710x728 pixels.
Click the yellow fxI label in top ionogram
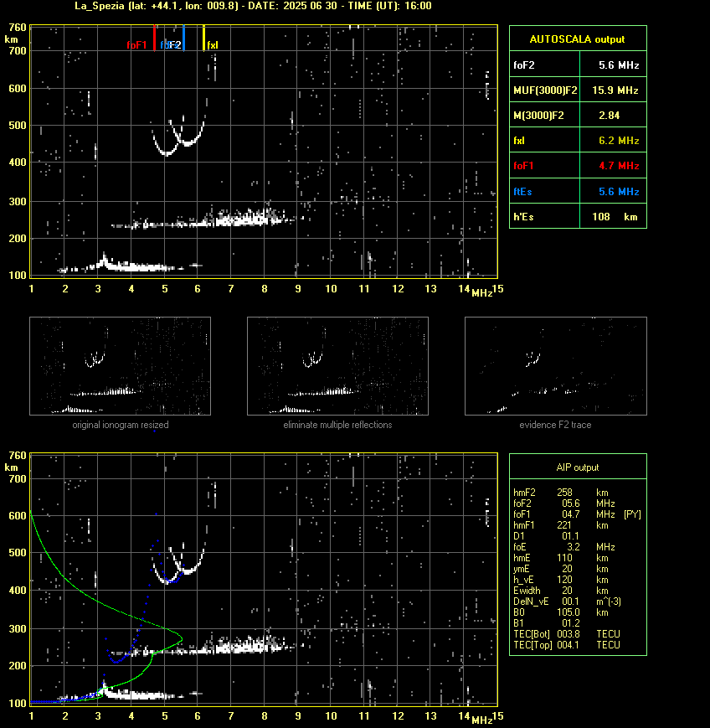point(212,45)
